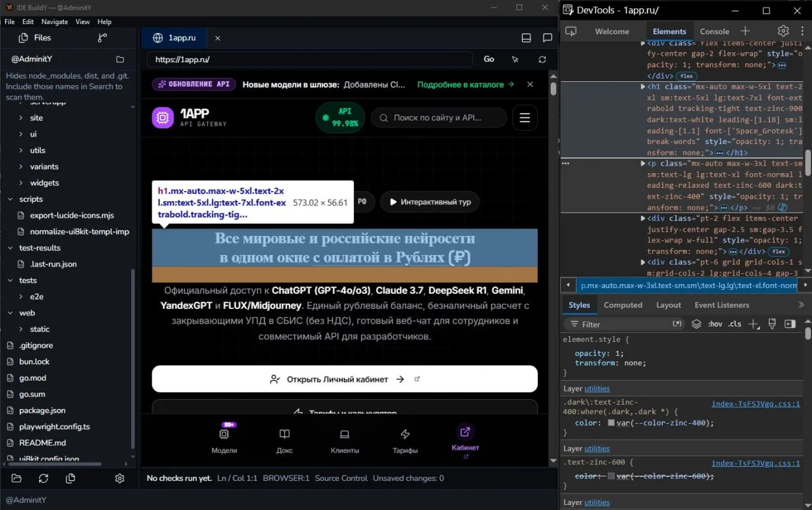This screenshot has height=510, width=812.
Task: Show more Styles pane tabs chevron
Action: 801,305
